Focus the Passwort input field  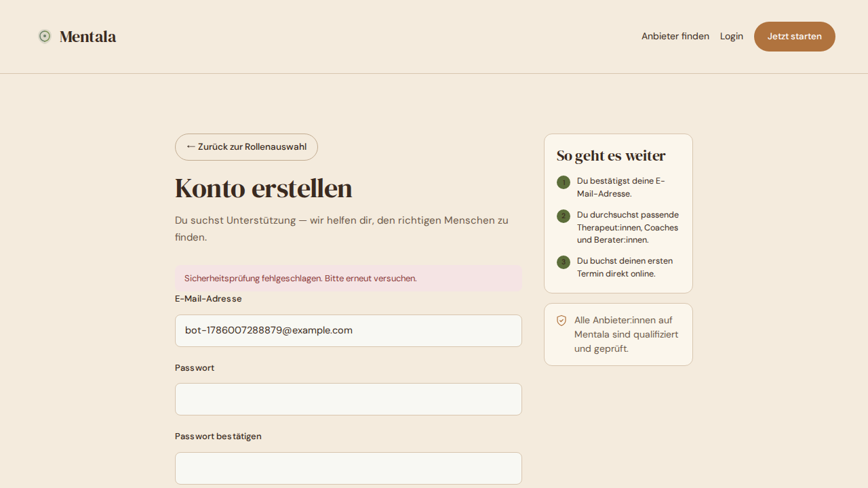pos(349,399)
